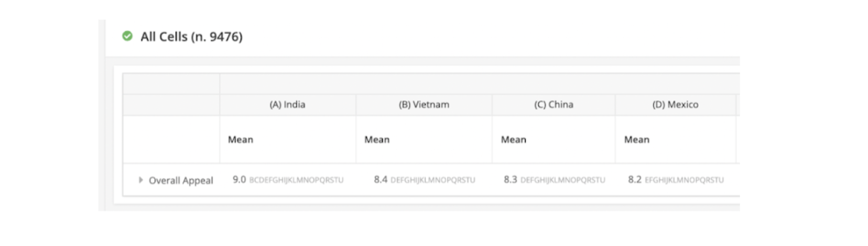The image size is (868, 246).
Task: Click India's 9.0 mean value
Action: pos(239,180)
